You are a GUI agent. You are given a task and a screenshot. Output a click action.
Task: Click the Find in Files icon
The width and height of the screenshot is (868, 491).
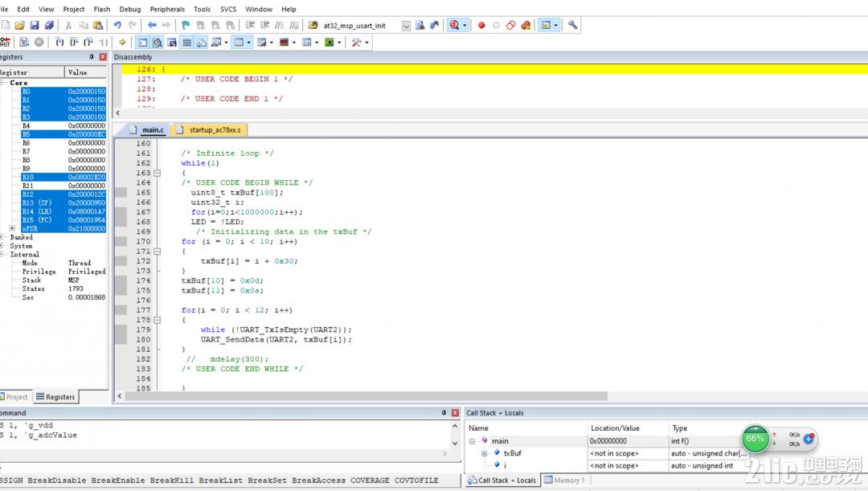[313, 26]
